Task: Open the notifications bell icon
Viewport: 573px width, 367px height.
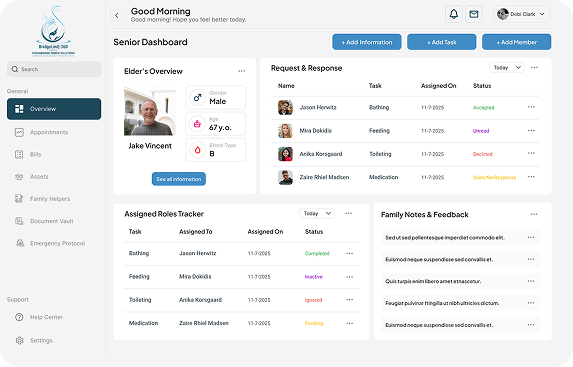Action: [x=454, y=14]
